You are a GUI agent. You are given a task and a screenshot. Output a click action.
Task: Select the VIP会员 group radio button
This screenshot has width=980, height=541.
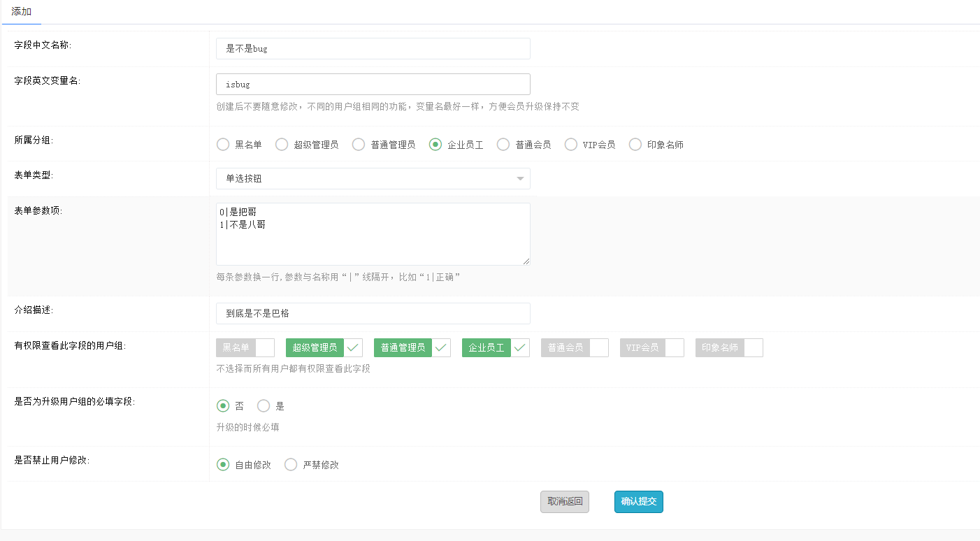pos(571,145)
